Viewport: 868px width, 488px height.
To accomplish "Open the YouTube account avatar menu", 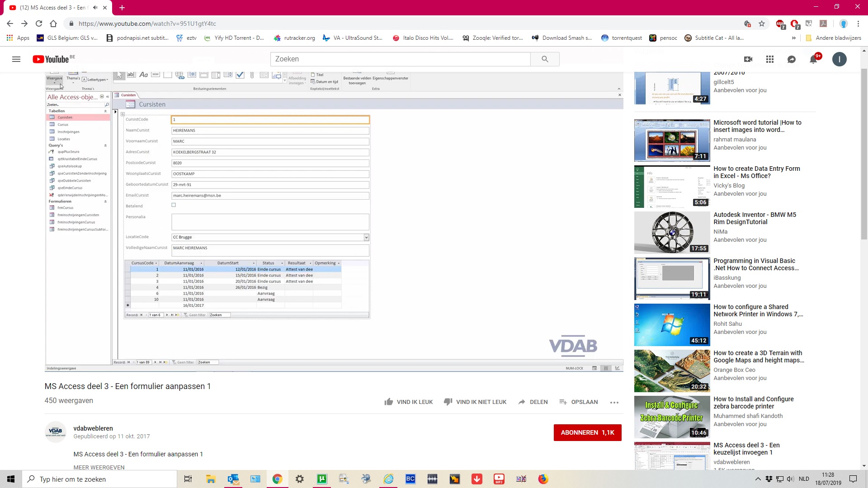I will coord(840,59).
